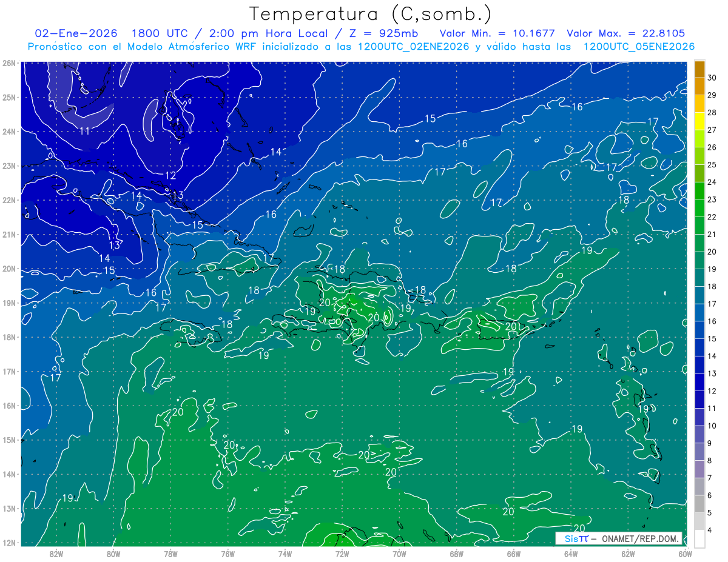
Task: Click the latitude axis label 13N
Action: (9, 508)
